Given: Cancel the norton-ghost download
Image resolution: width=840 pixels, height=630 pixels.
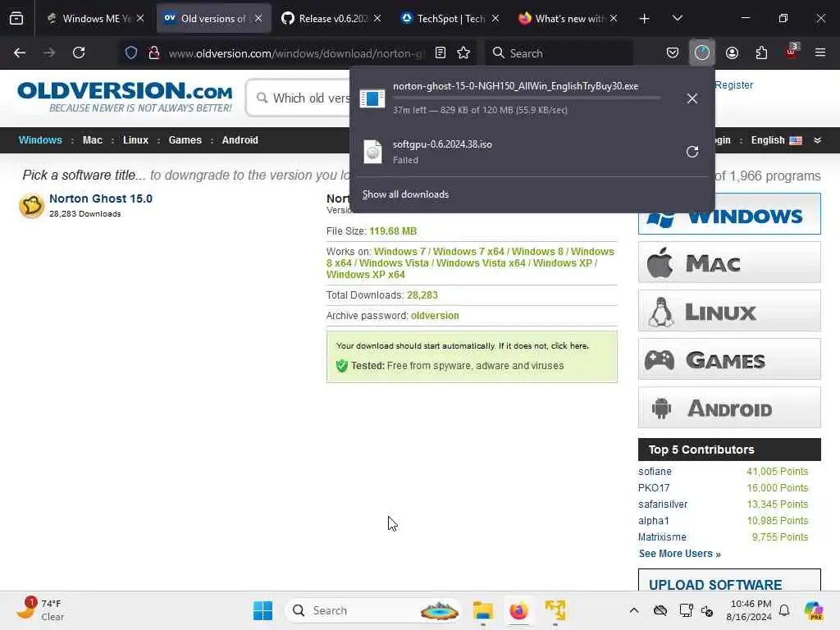Looking at the screenshot, I should (692, 98).
